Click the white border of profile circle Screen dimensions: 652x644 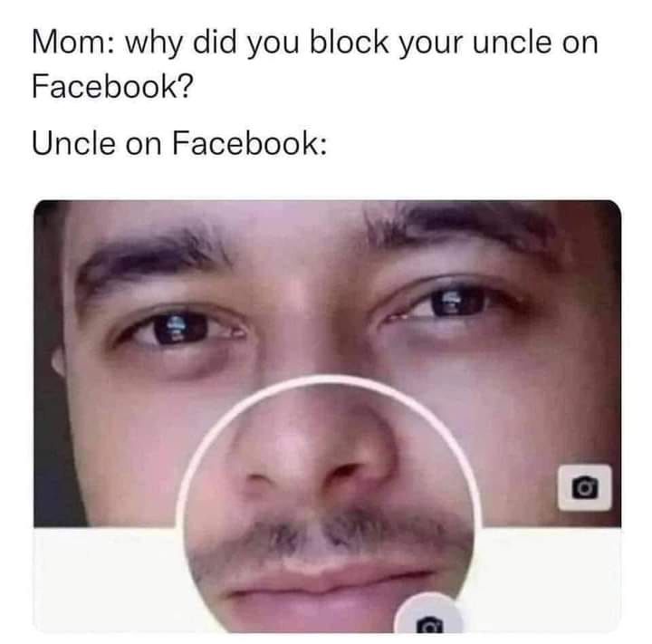[x=328, y=379]
